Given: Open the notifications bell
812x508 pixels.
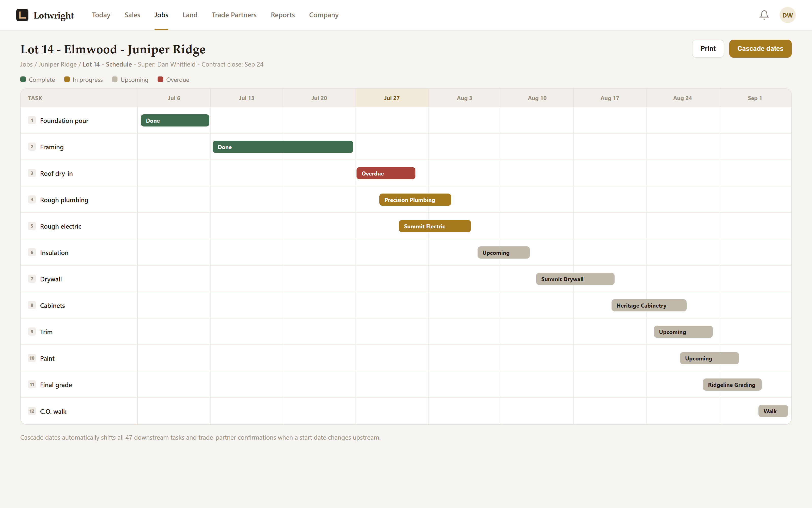Looking at the screenshot, I should 764,15.
